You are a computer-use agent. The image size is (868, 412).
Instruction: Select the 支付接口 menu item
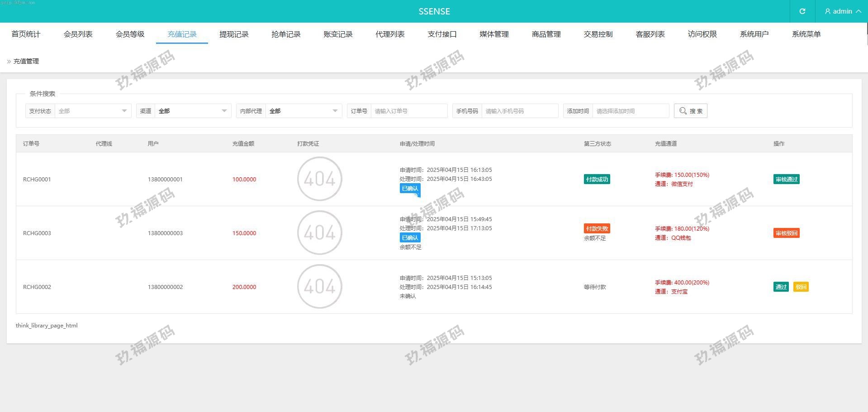click(x=442, y=34)
